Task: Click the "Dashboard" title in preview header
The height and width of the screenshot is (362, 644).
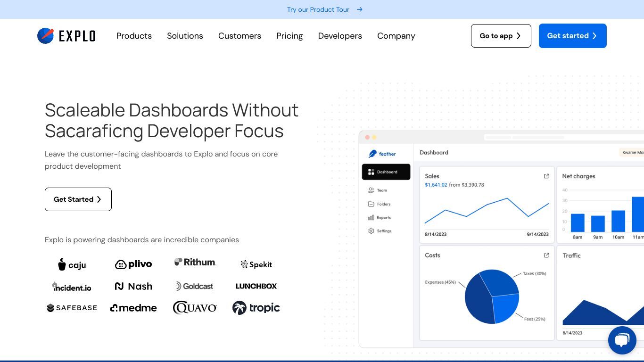Action: pyautogui.click(x=434, y=153)
